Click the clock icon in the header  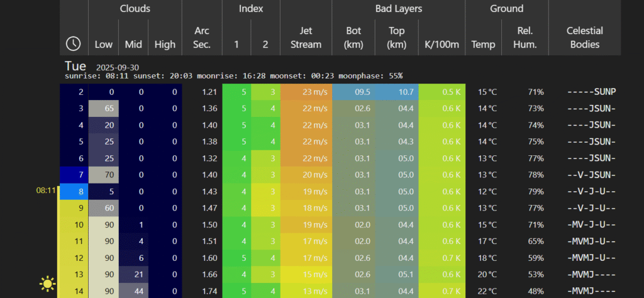(74, 43)
